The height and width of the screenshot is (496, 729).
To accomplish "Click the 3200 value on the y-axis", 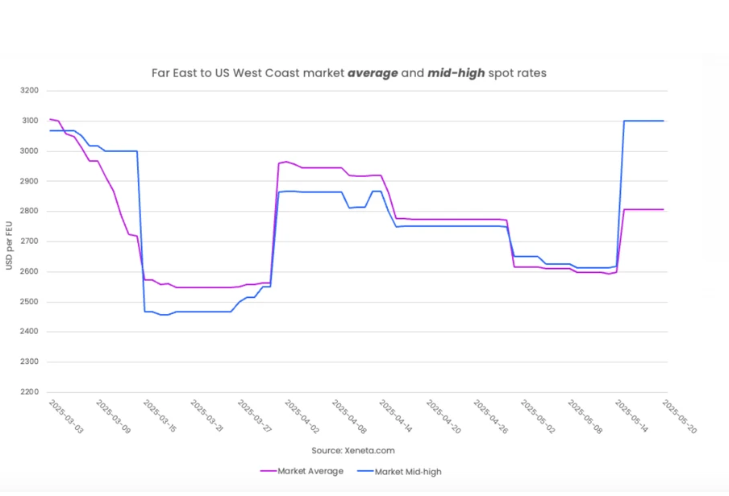I will [29, 91].
